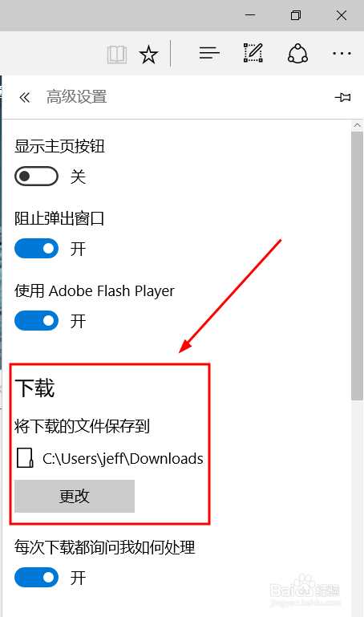This screenshot has height=617, width=364.
Task: Toggle 每次下载都询问我如何处理 switch
Action: click(x=36, y=577)
